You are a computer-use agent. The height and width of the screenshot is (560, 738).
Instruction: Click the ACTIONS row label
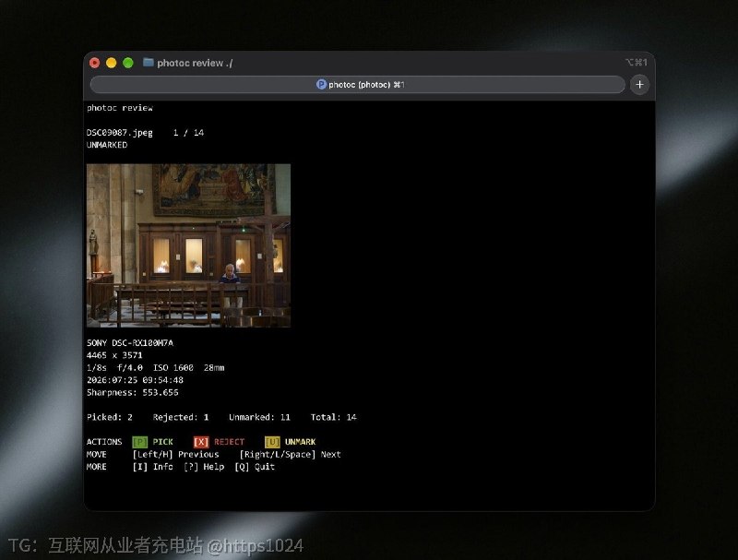point(104,442)
